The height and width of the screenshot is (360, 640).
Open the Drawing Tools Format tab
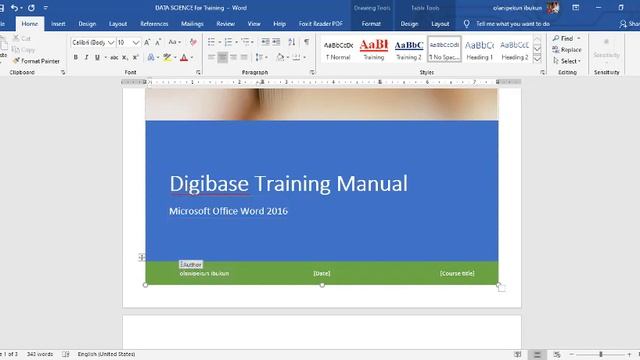[371, 24]
